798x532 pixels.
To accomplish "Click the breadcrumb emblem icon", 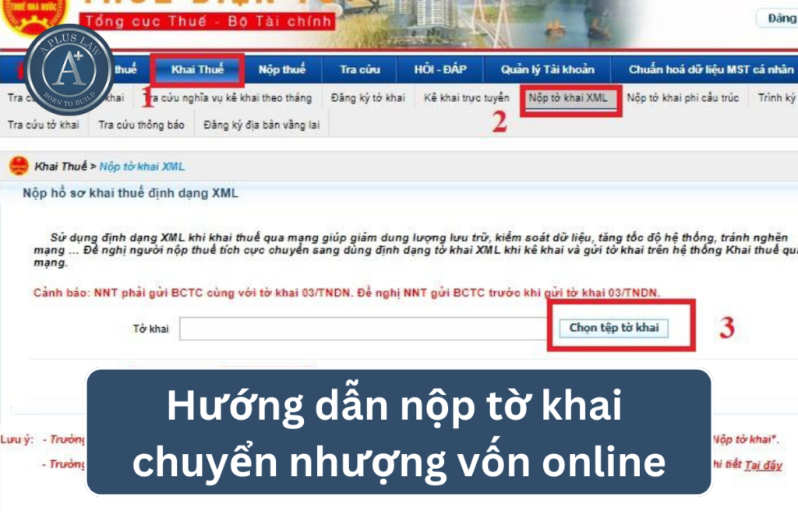I will pos(19,167).
